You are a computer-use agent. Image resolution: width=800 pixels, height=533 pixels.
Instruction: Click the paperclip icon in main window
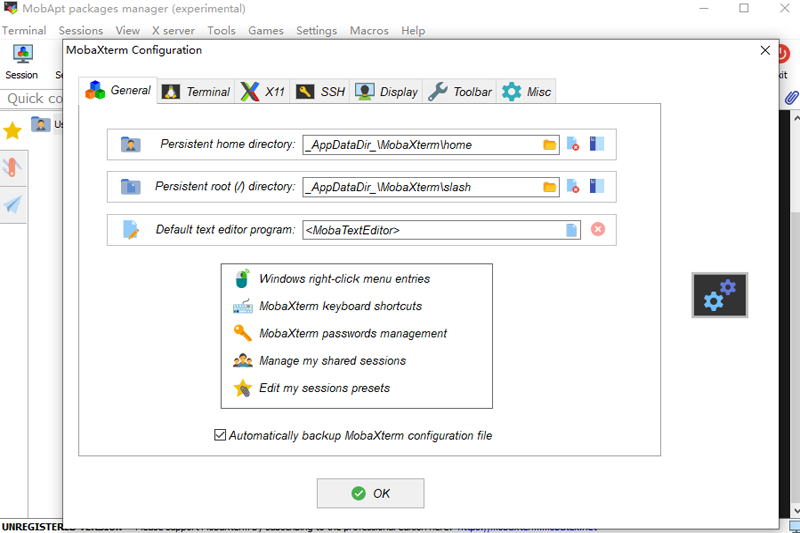[790, 97]
